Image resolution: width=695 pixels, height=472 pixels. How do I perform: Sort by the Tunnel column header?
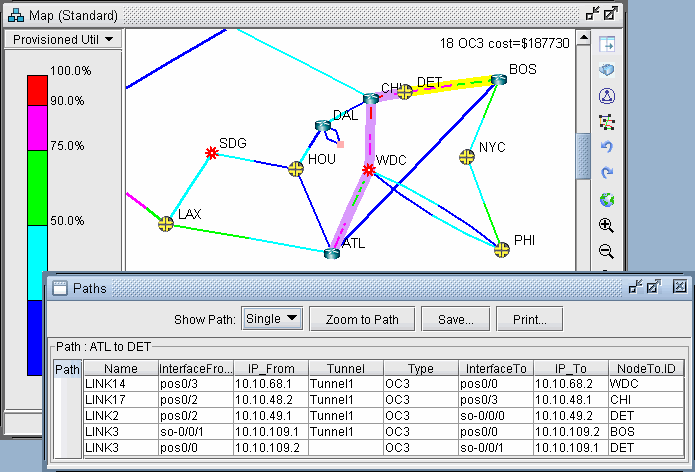click(345, 368)
